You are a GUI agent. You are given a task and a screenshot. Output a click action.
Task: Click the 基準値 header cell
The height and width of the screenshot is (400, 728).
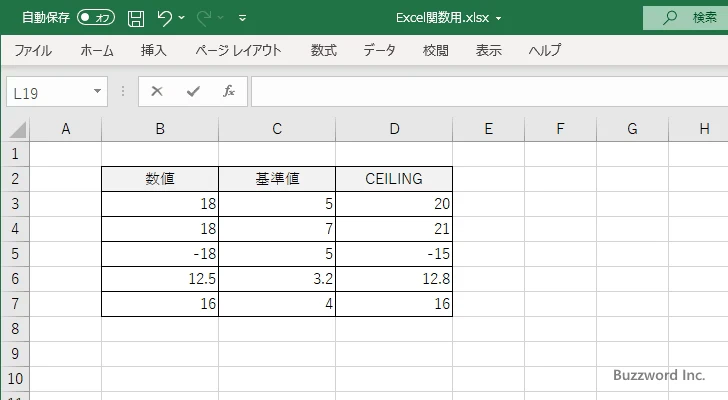pos(277,179)
